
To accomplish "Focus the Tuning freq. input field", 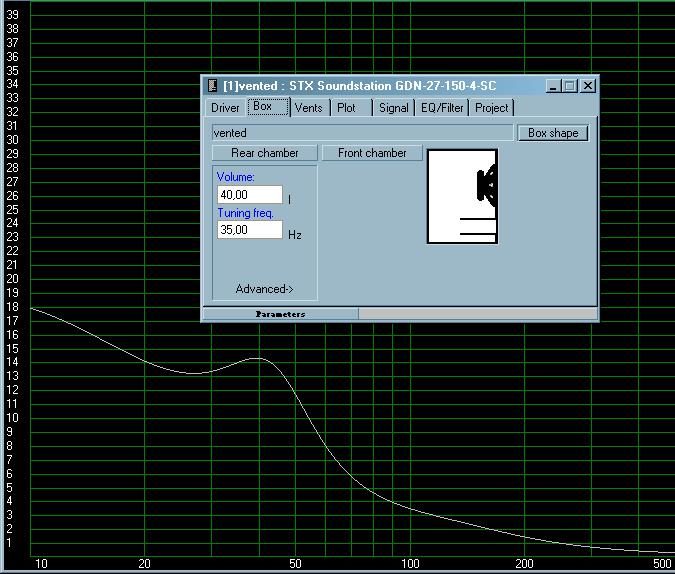I will coord(249,230).
